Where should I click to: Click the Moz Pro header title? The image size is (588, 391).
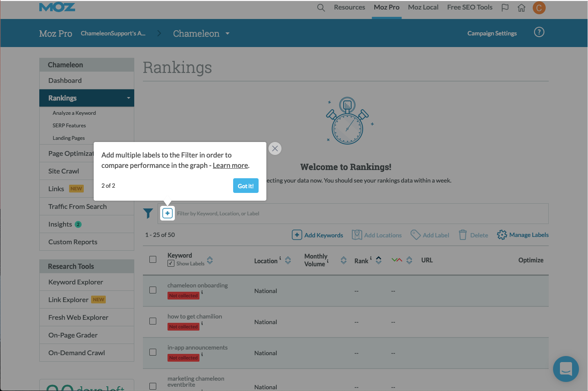(x=56, y=34)
